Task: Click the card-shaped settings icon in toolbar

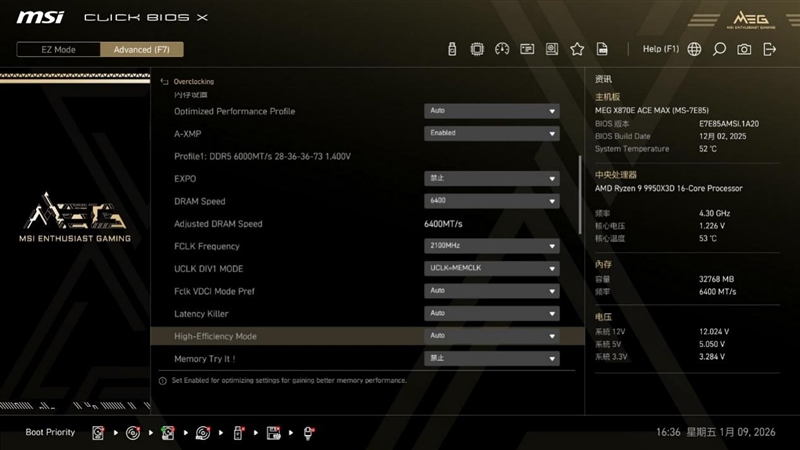Action: point(527,49)
